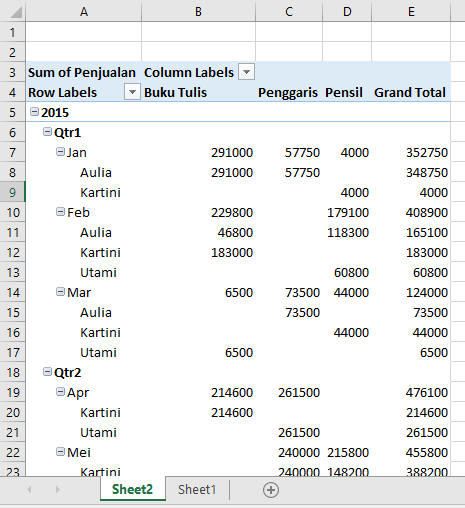
Task: Click the cell showing 352750
Action: point(411,152)
